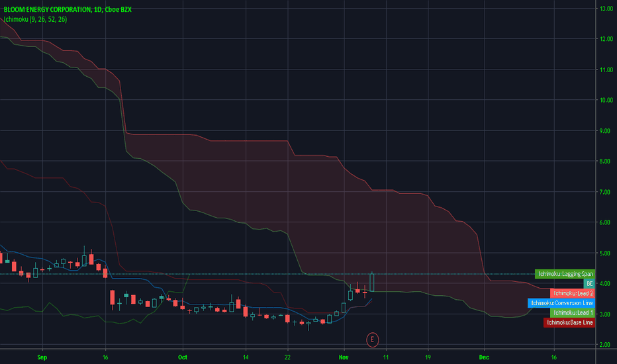
Task: Click the Oct date axis label
Action: pos(183,357)
